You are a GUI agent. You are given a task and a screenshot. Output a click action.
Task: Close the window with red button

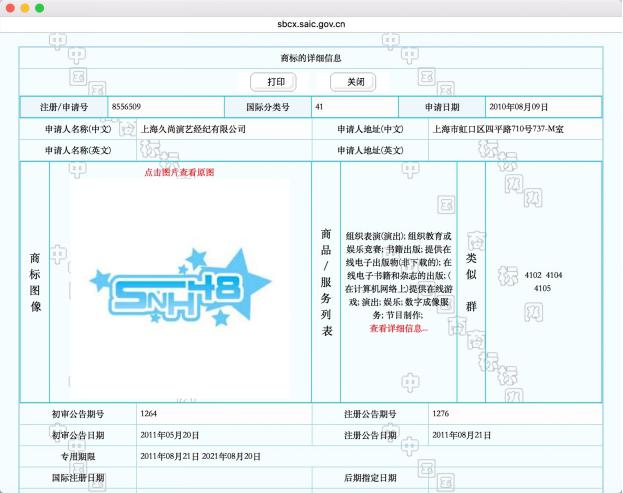[x=10, y=8]
